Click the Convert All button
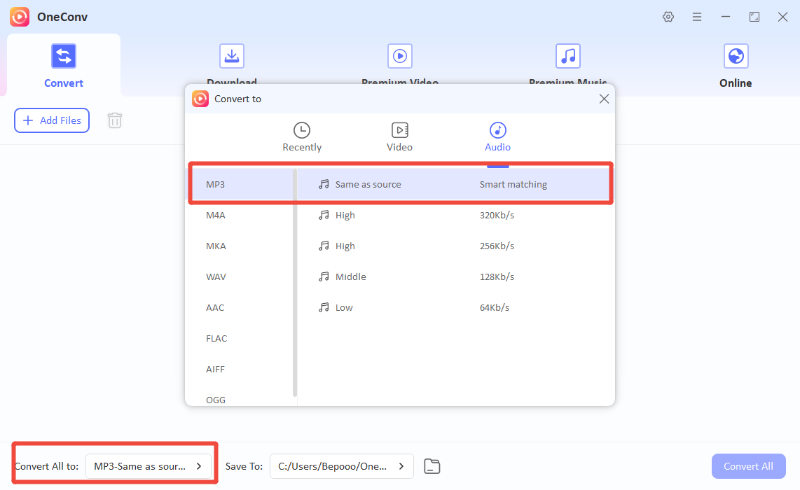This screenshot has height=490, width=800. (748, 466)
